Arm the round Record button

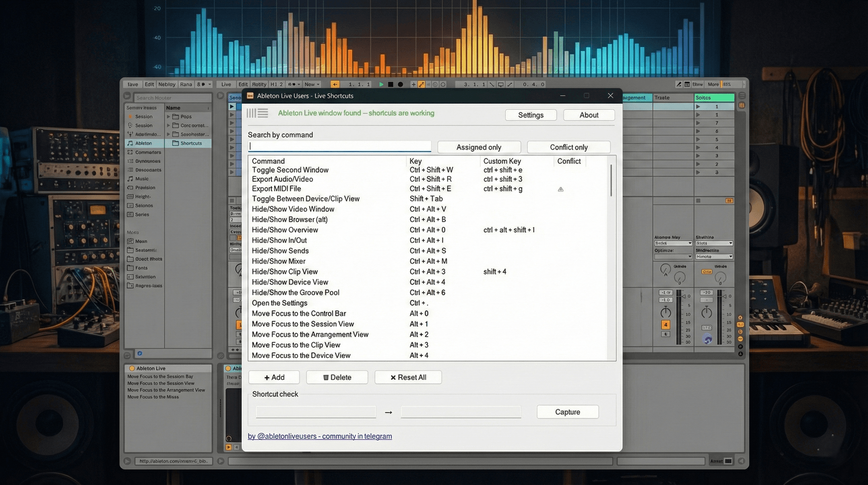400,85
